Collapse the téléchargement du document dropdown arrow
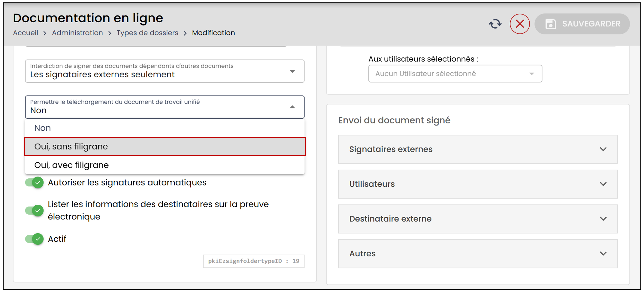The height and width of the screenshot is (293, 644). click(292, 107)
